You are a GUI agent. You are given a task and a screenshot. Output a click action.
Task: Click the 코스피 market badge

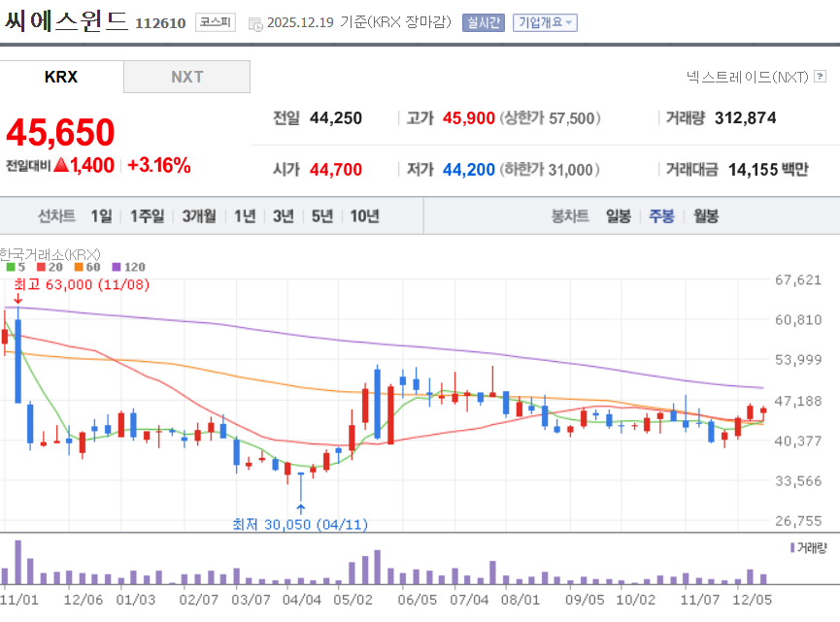(x=216, y=22)
